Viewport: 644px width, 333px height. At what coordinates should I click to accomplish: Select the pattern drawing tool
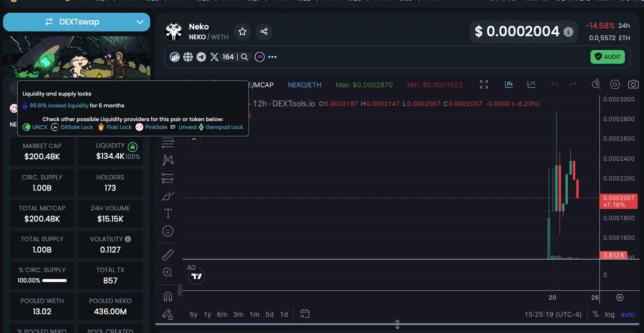(x=168, y=160)
